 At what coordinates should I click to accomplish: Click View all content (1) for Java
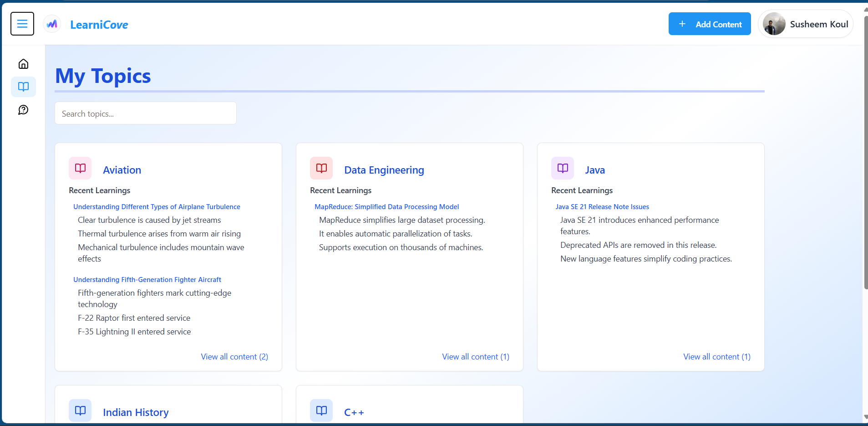717,357
